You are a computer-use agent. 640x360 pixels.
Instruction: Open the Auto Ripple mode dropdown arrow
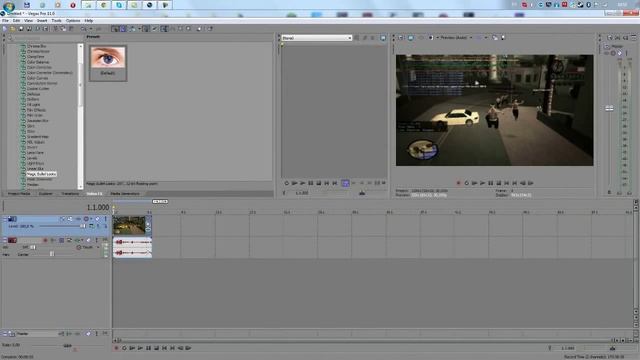[x=139, y=29]
